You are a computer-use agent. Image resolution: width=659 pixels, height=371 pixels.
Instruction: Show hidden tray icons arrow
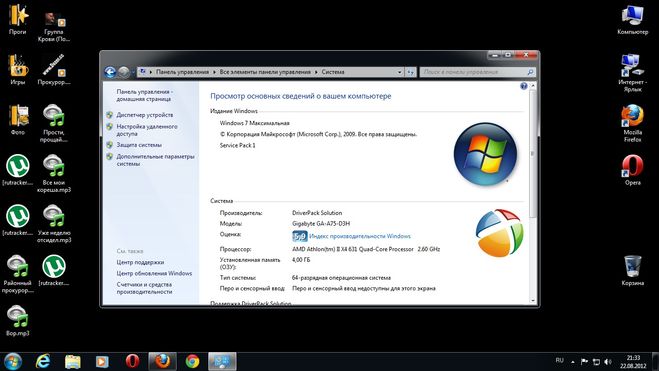[x=573, y=361]
